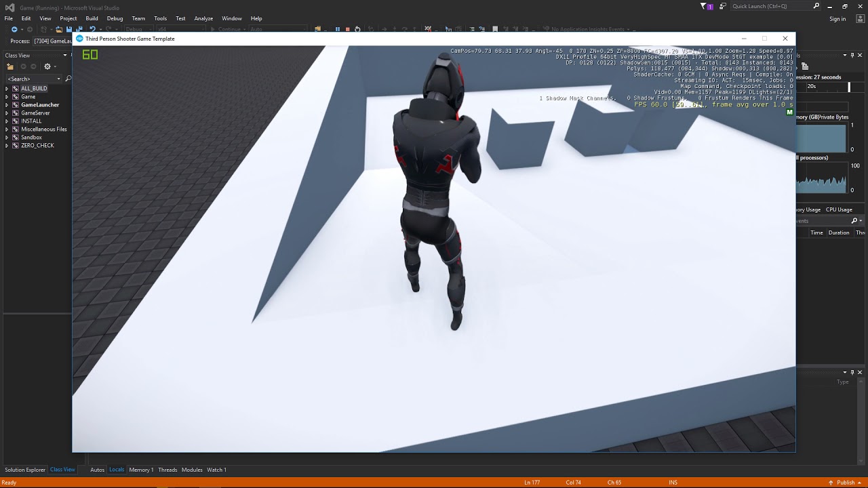This screenshot has height=488, width=868.
Task: Close the Diagnostic Tools panel
Action: coord(860,55)
